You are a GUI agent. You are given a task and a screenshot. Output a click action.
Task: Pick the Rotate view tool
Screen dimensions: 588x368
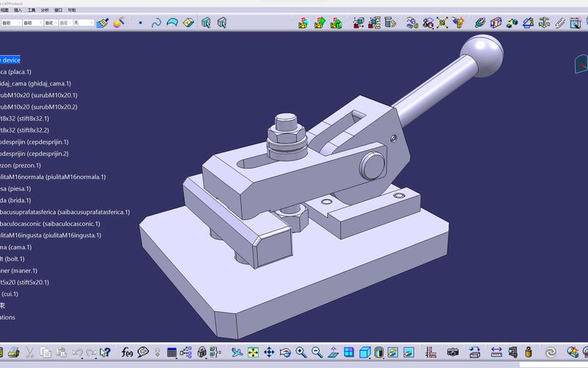[285, 353]
